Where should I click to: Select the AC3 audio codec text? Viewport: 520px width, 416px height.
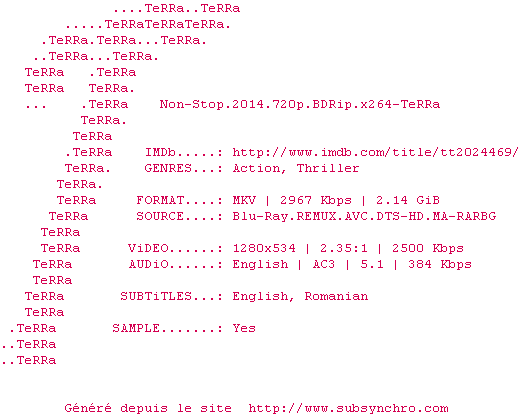324,264
